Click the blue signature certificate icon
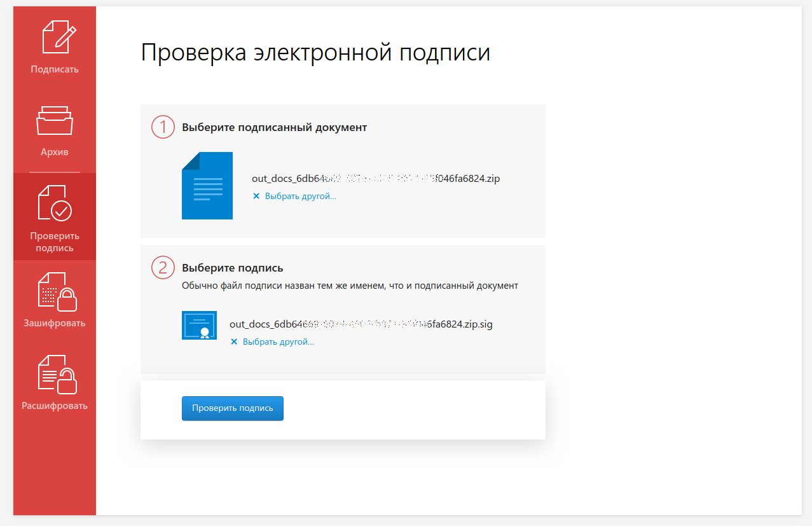Image resolution: width=812 pixels, height=526 pixels. (199, 325)
